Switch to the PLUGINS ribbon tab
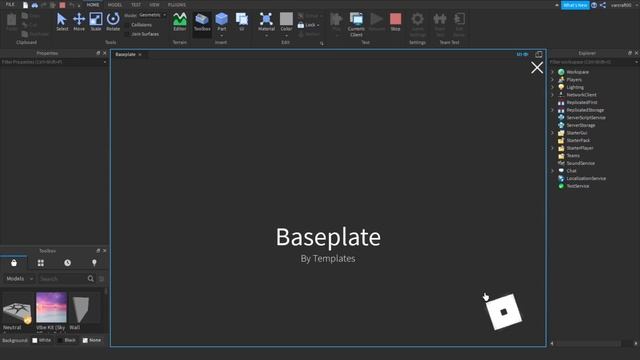Viewport: 640px width, 360px height. 177,4
